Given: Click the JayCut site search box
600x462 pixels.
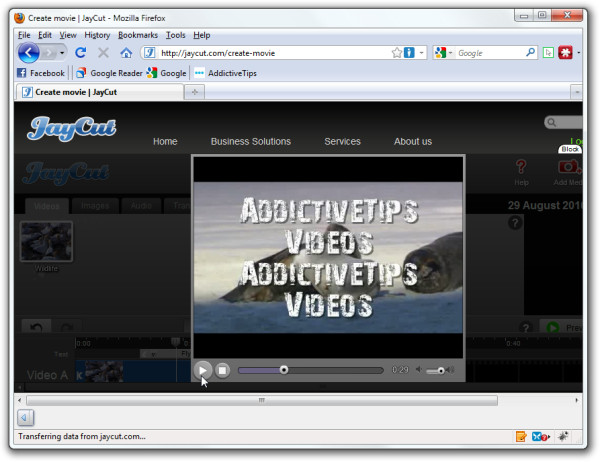Looking at the screenshot, I should point(564,122).
